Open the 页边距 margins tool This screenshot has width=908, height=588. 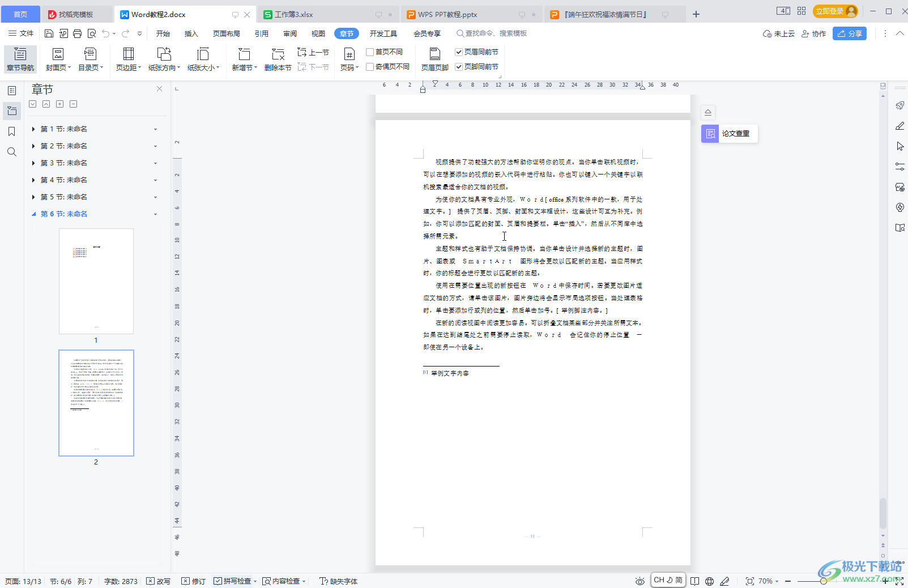(x=129, y=59)
